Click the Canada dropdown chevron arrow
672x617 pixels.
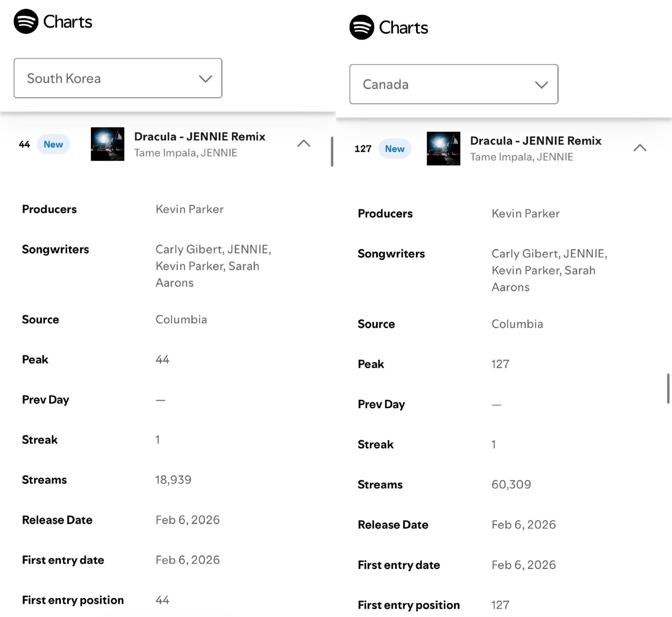coord(541,85)
